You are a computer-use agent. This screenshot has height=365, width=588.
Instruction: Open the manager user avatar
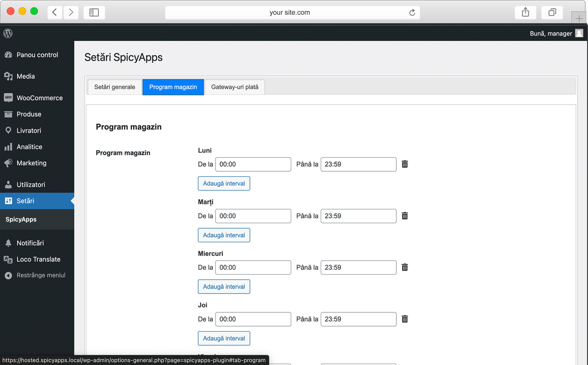click(x=579, y=33)
